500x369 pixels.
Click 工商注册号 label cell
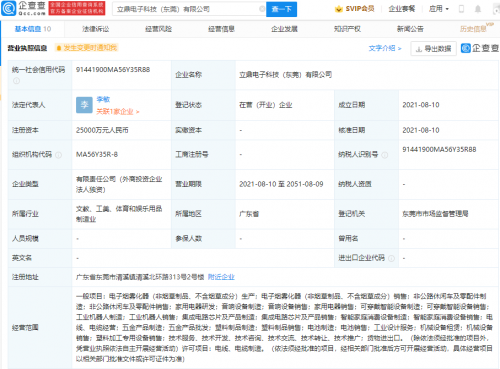point(203,155)
